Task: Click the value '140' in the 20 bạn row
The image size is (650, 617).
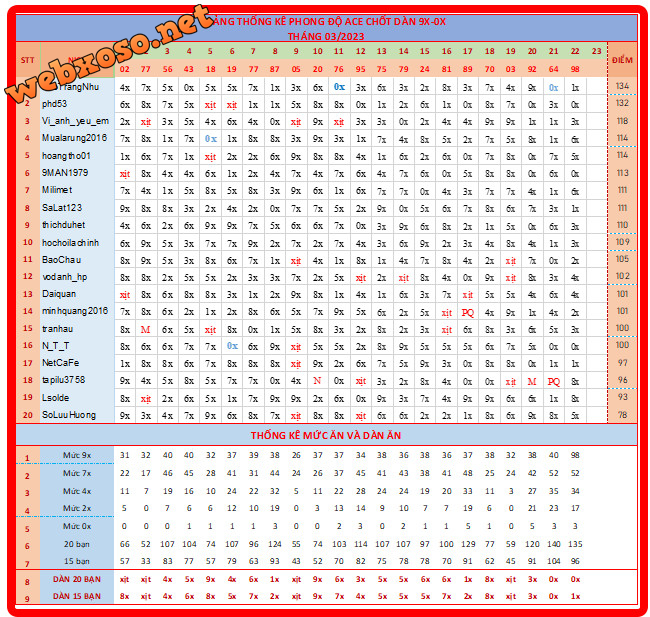Action: pyautogui.click(x=553, y=544)
